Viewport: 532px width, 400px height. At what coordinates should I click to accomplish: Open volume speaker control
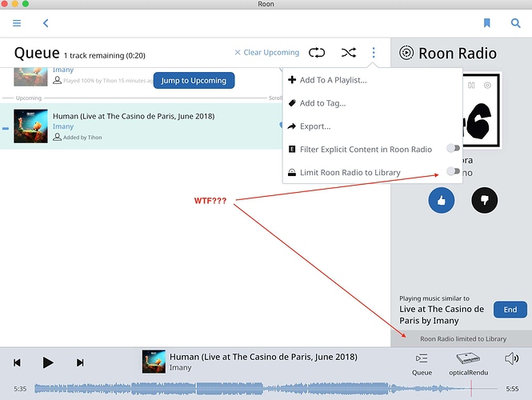coord(512,358)
